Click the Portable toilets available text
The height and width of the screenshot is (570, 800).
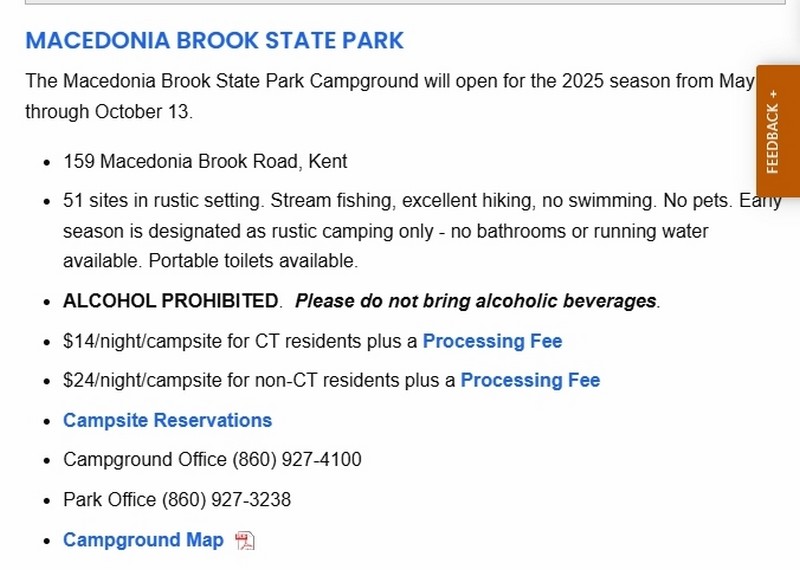click(x=259, y=261)
